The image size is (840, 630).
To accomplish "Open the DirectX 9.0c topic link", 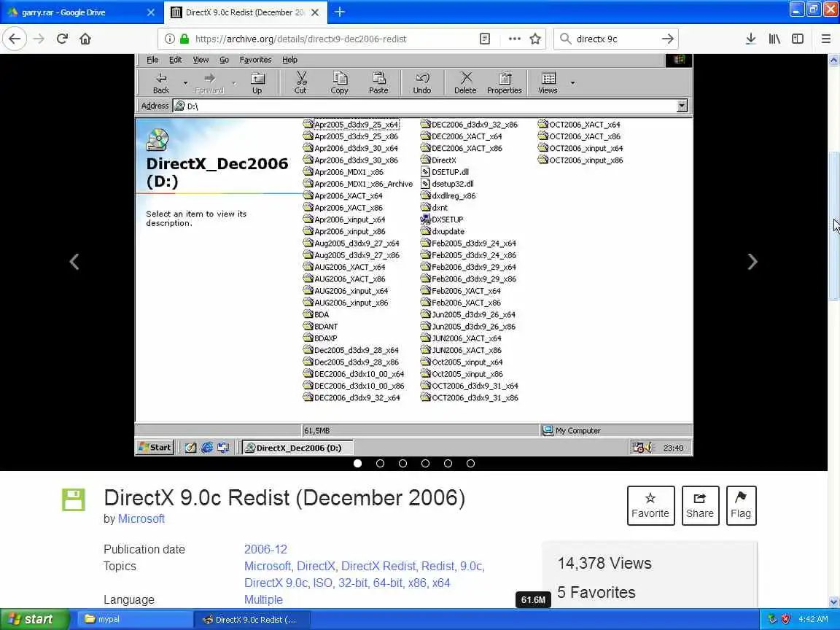I will [276, 583].
